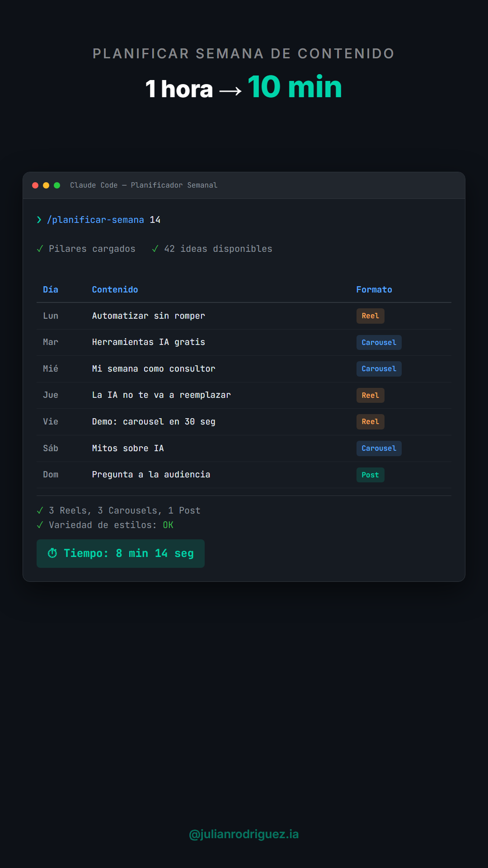Select the Mitos sobre IA content row
Viewport: 488px width, 868px height.
point(128,448)
